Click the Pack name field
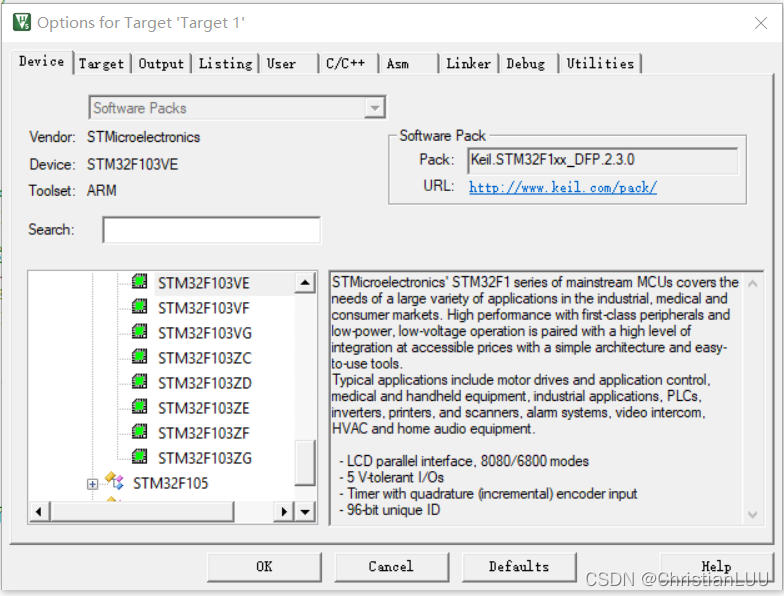The height and width of the screenshot is (596, 784). [x=602, y=160]
